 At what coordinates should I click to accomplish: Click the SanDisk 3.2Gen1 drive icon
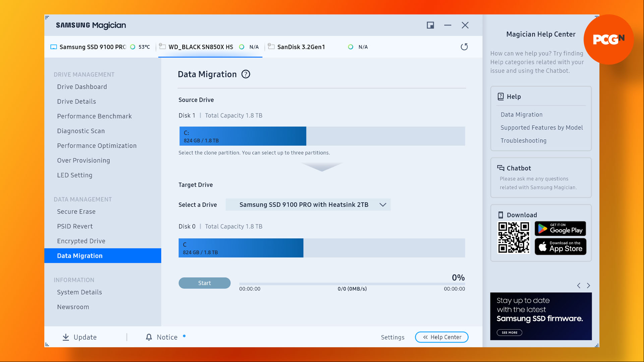[x=271, y=47]
